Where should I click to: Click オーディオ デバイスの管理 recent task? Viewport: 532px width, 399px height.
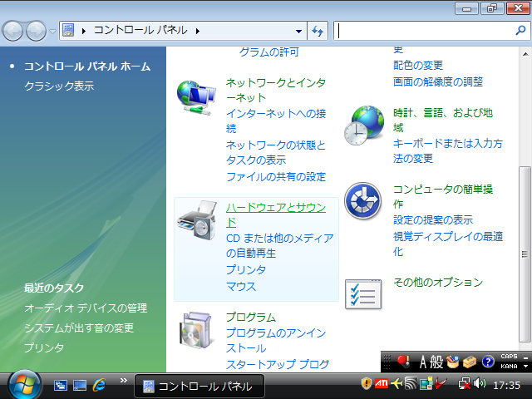coord(86,308)
